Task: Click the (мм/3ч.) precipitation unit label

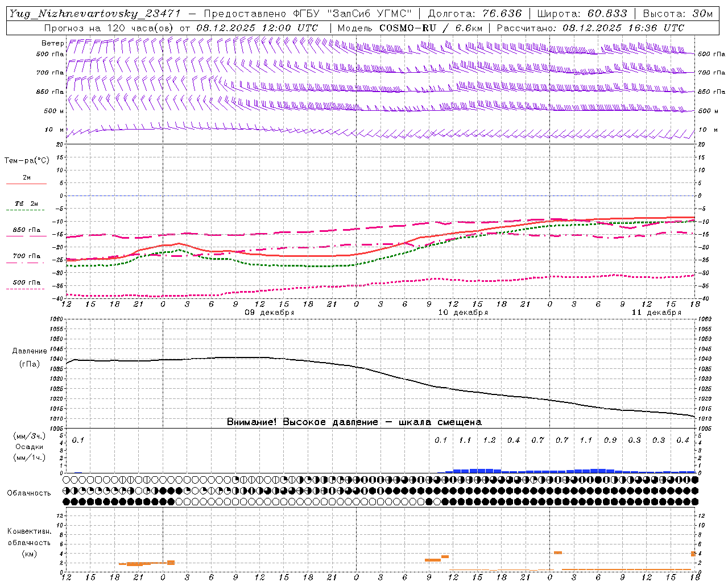Action: (30, 436)
